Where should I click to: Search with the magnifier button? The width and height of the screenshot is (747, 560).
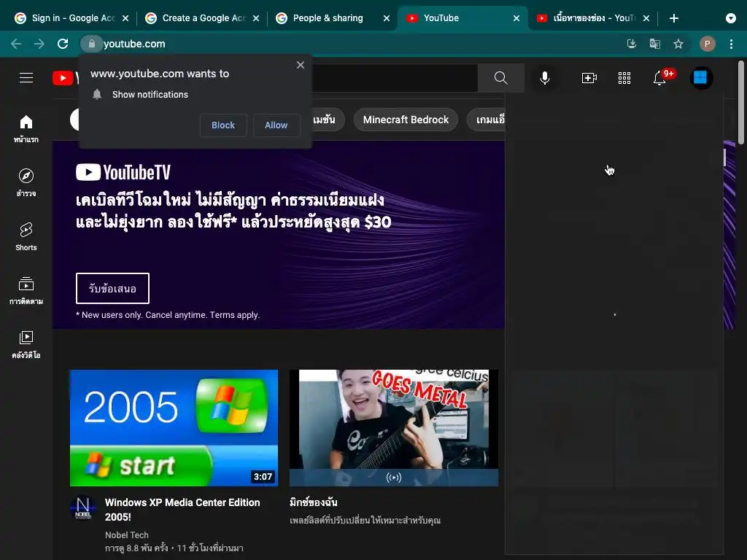(500, 77)
